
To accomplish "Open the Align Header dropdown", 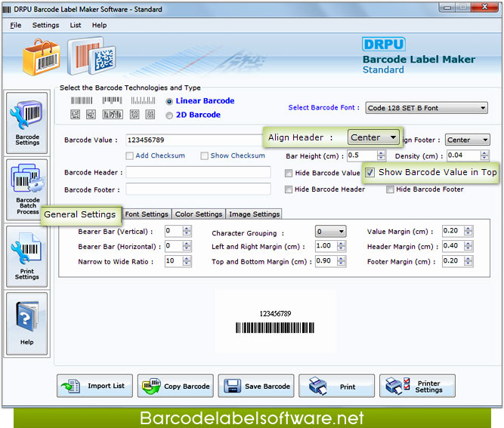I will (373, 137).
